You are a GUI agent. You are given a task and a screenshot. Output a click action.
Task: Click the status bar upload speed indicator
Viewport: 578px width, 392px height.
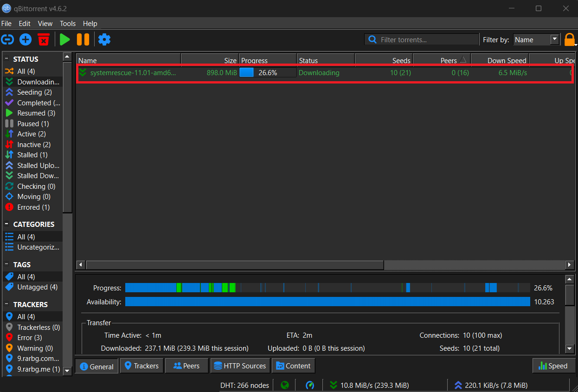491,385
